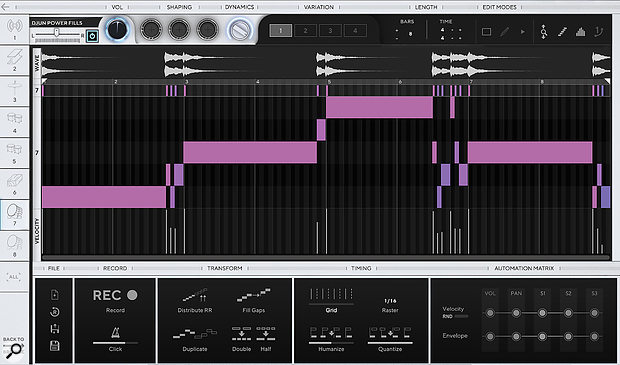Viewport: 620px width, 365px height.
Task: Start recording with the REC button
Action: click(115, 295)
